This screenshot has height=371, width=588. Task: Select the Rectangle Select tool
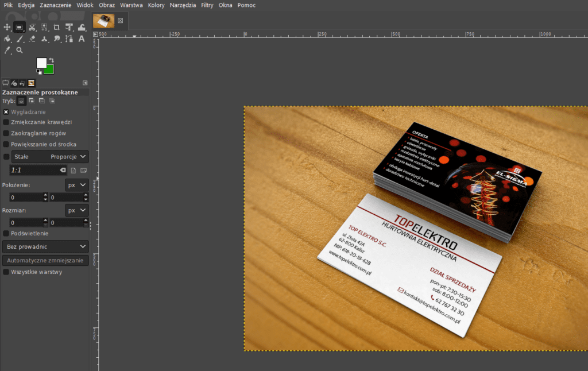[19, 27]
